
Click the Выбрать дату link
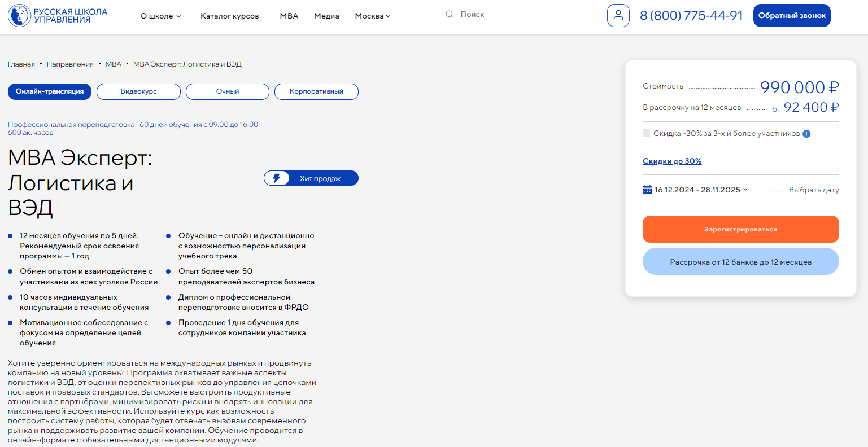click(x=814, y=190)
